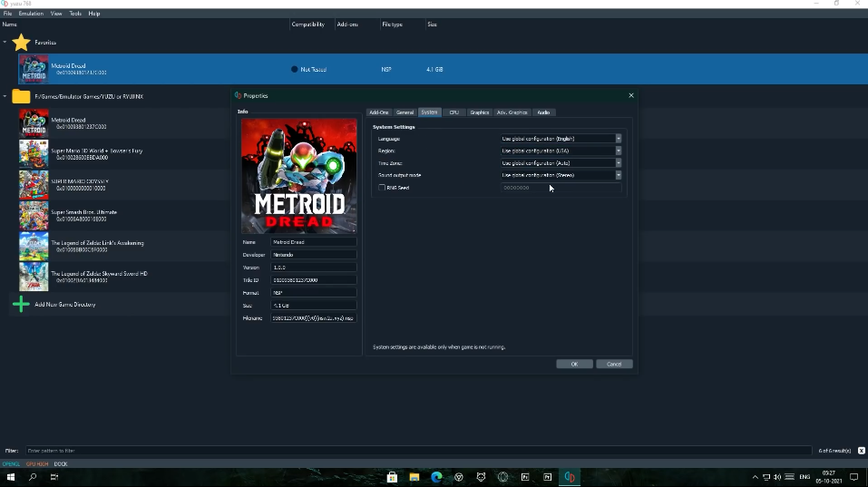Select Zelda Link's Awakening entry
This screenshot has width=868, height=487.
[x=97, y=247]
